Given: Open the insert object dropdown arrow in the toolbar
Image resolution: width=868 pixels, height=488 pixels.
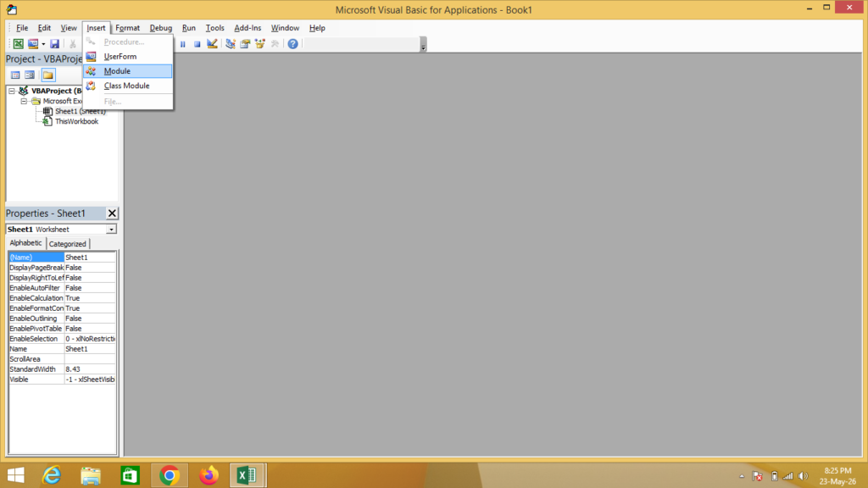Looking at the screenshot, I should click(43, 44).
